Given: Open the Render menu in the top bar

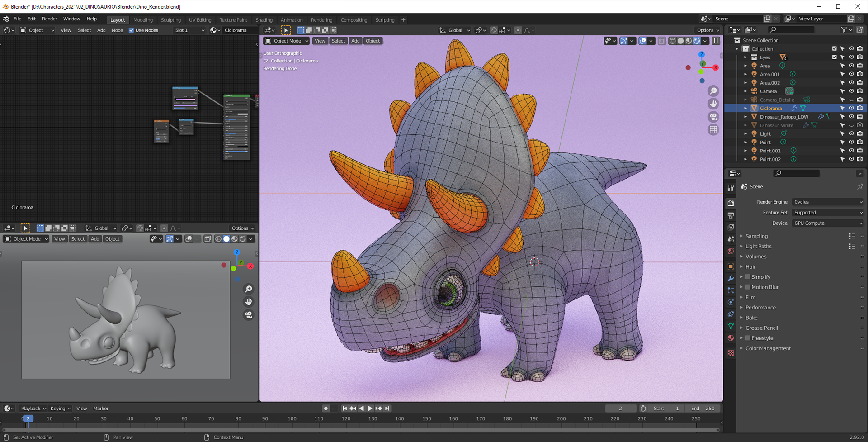Looking at the screenshot, I should coord(49,19).
